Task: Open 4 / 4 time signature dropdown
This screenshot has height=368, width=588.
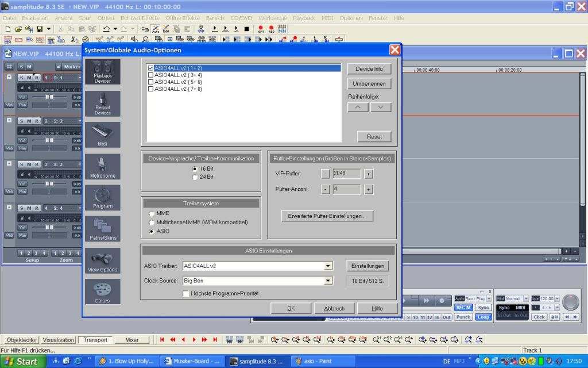Action: point(557,308)
